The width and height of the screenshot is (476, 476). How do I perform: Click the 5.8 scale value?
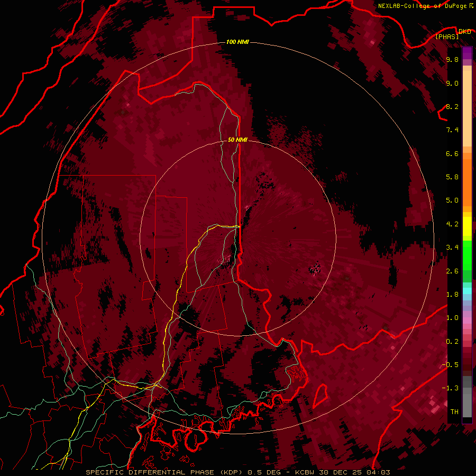point(452,177)
